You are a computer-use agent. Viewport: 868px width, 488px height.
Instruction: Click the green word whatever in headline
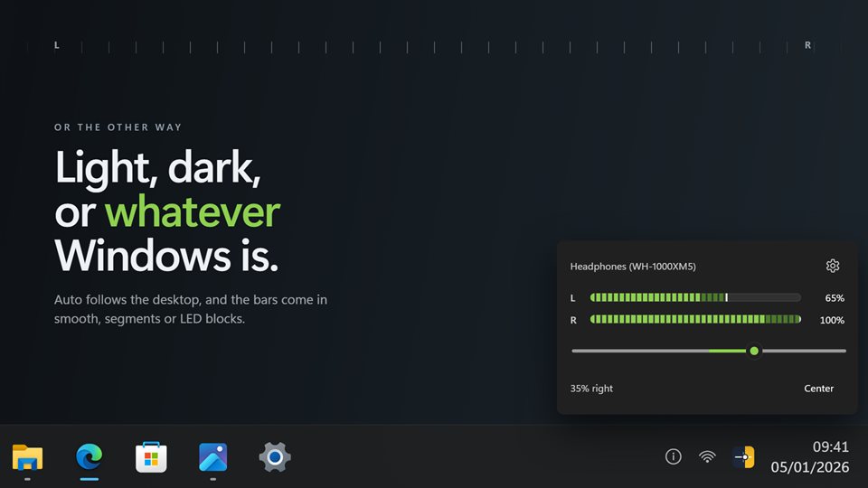[193, 211]
